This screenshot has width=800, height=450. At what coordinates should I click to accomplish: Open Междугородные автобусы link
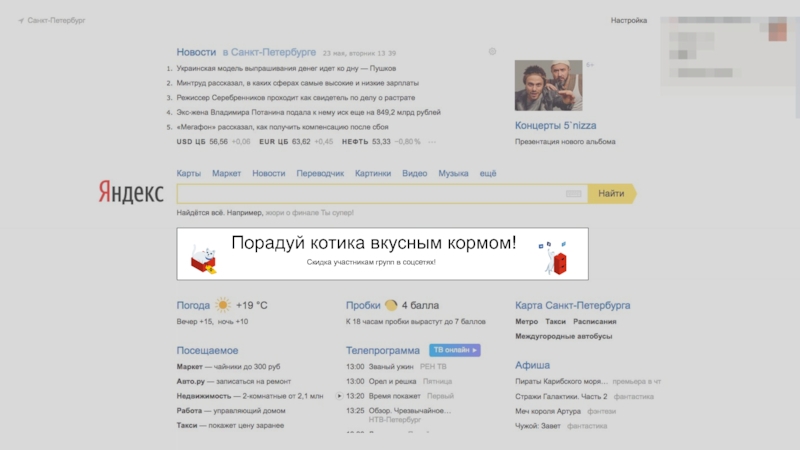click(x=564, y=336)
